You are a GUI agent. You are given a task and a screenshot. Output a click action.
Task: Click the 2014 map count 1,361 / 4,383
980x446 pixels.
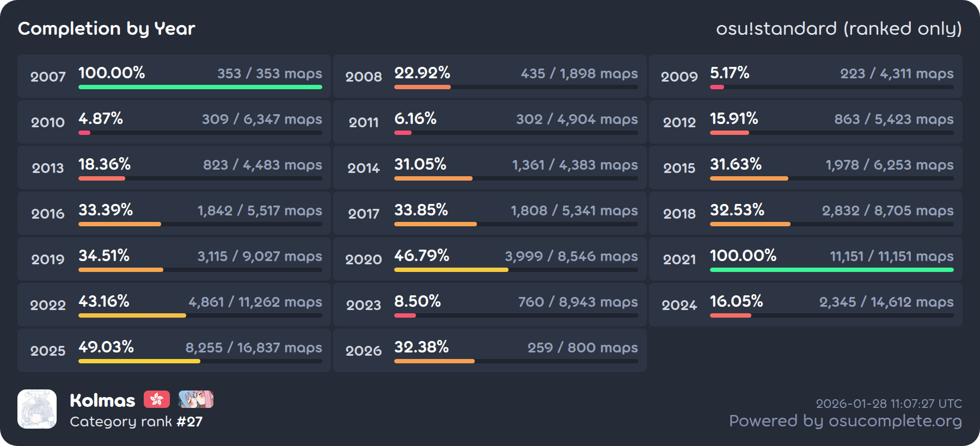(x=574, y=165)
